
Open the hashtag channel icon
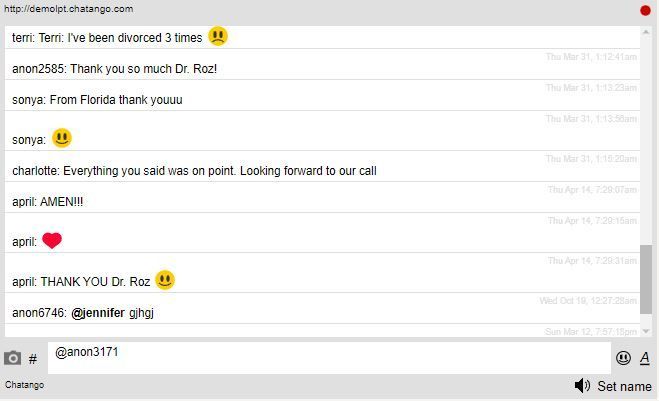tap(33, 359)
